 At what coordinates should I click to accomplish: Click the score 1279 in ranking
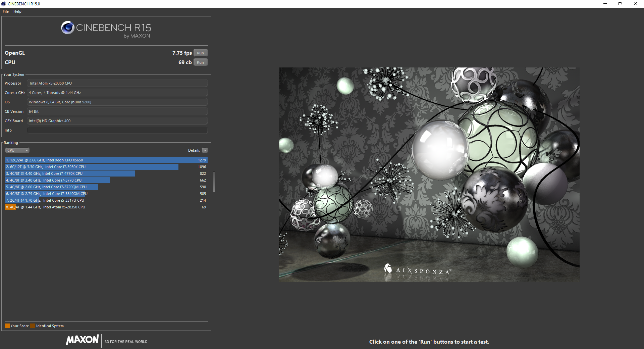202,160
